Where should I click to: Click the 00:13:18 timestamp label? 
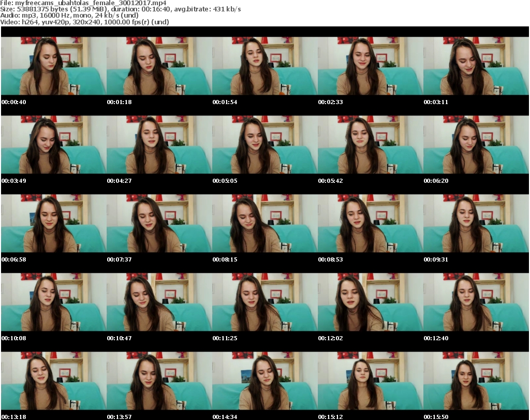(x=14, y=417)
